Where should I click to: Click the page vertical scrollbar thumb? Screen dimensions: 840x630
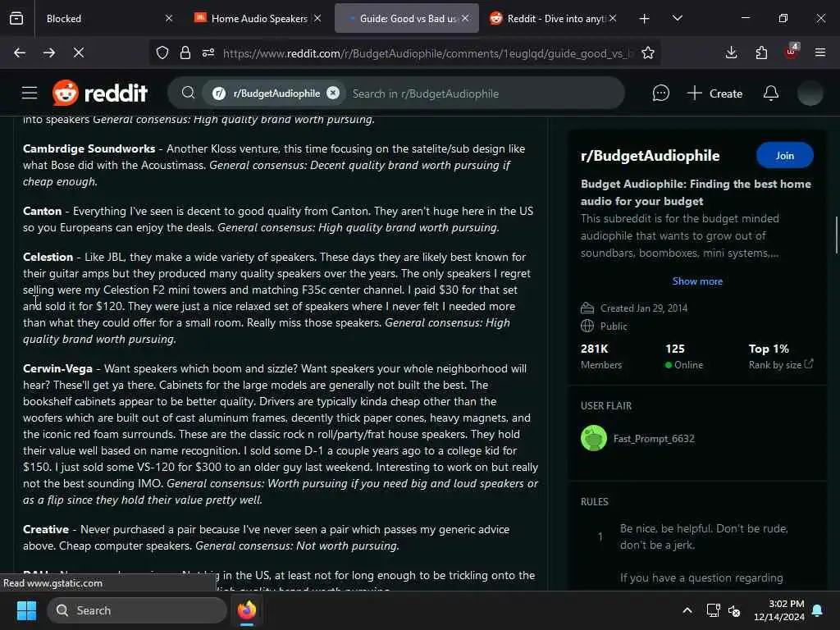(x=836, y=235)
